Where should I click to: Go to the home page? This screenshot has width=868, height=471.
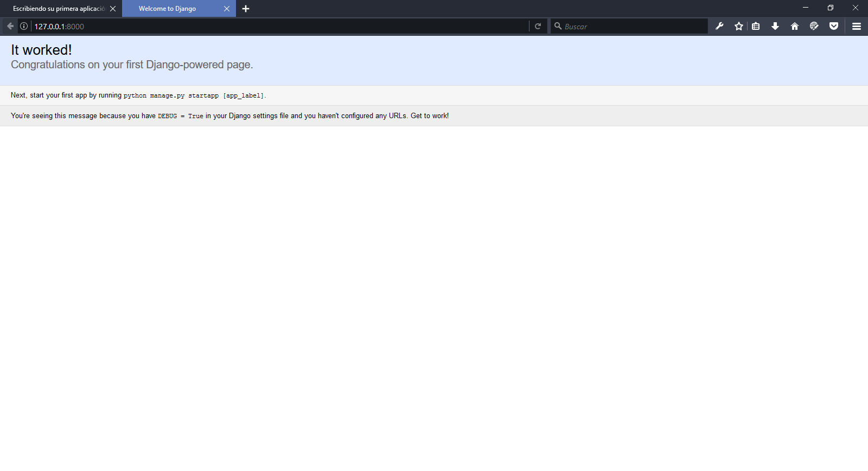coord(795,26)
